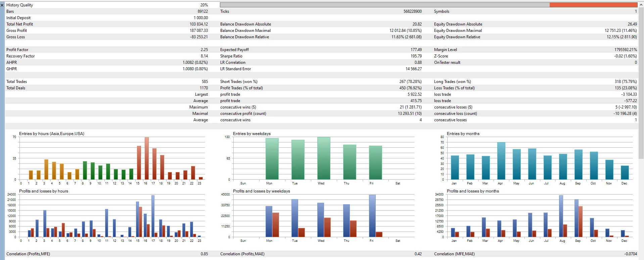The image size is (644, 260).
Task: Click the largest loss trade value -3 104.33
Action: tap(629, 94)
